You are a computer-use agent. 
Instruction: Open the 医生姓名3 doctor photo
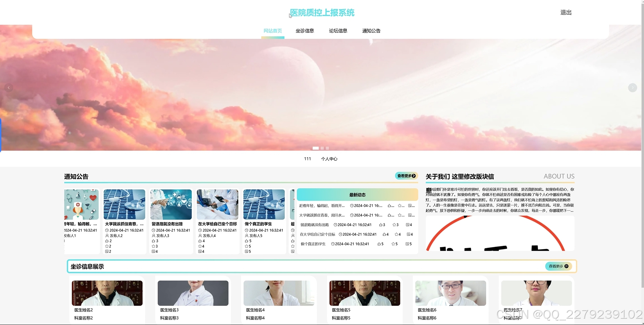click(x=193, y=293)
